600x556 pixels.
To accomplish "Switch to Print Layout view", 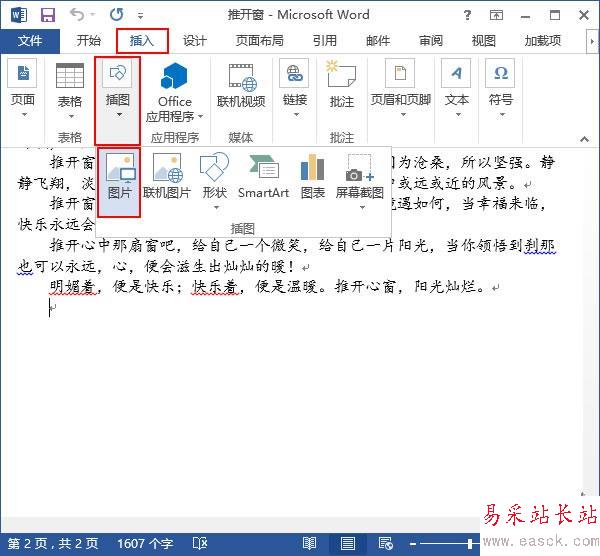I will [347, 544].
